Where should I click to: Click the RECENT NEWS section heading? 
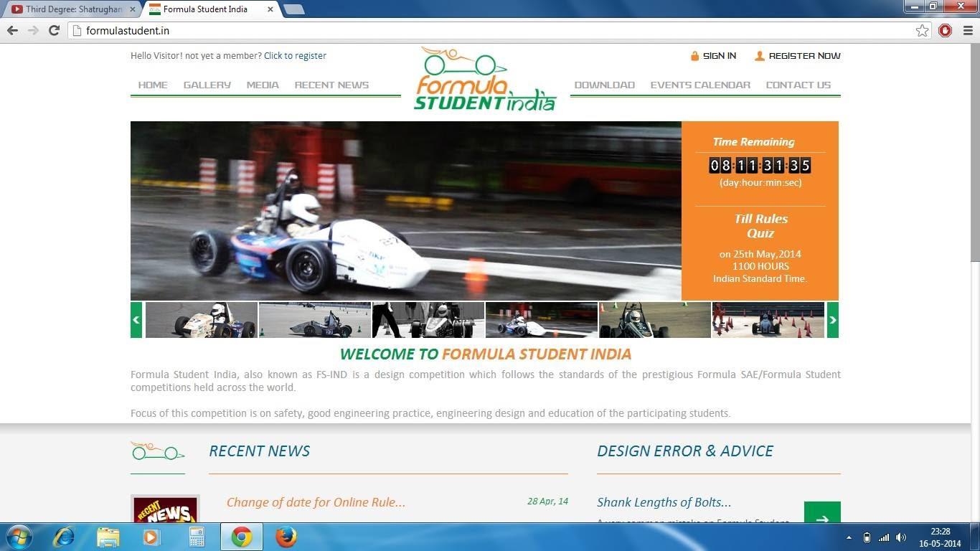click(x=260, y=451)
